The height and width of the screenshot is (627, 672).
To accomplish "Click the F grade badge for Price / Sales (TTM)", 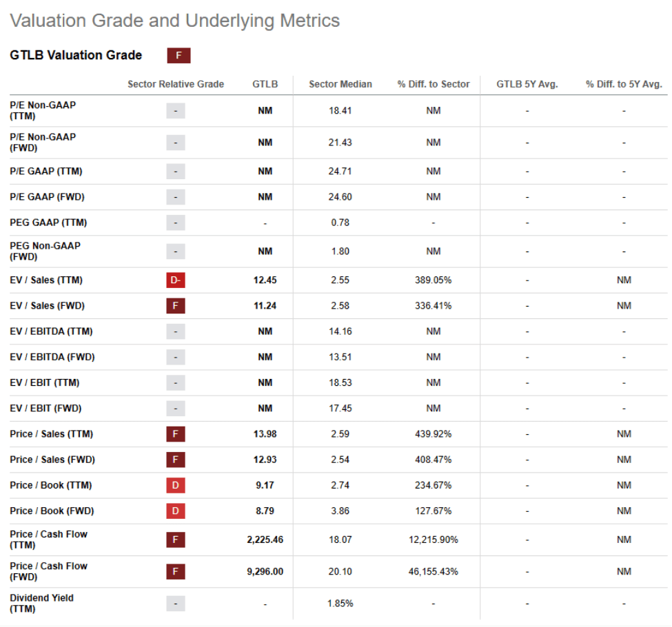I will (x=176, y=434).
